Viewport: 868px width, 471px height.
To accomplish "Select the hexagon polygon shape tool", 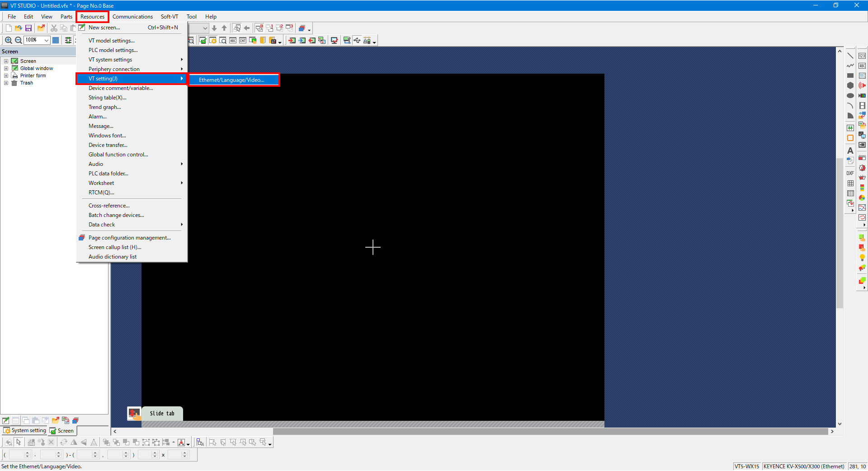I will point(850,85).
